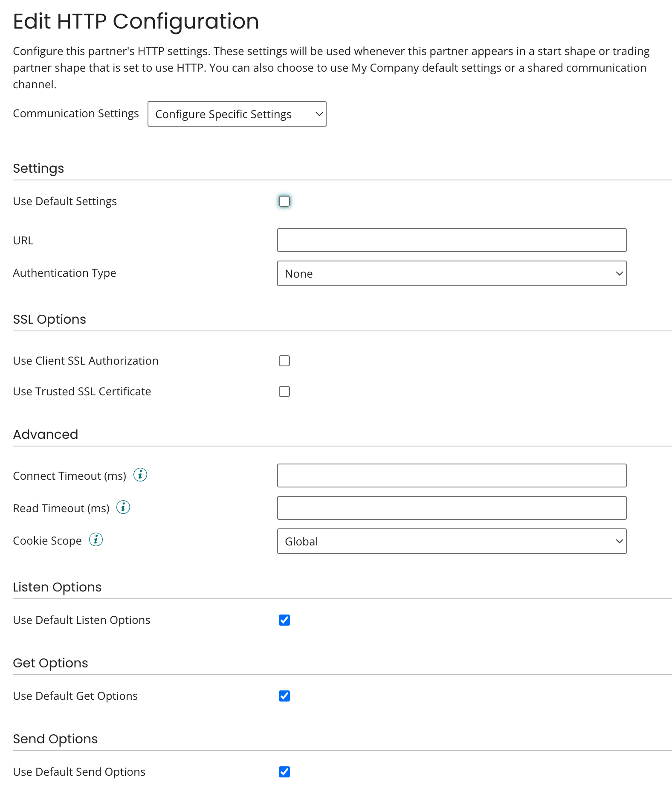Click the chevron on Authentication Type selector
Viewport: 672px width, 806px height.
pos(619,273)
